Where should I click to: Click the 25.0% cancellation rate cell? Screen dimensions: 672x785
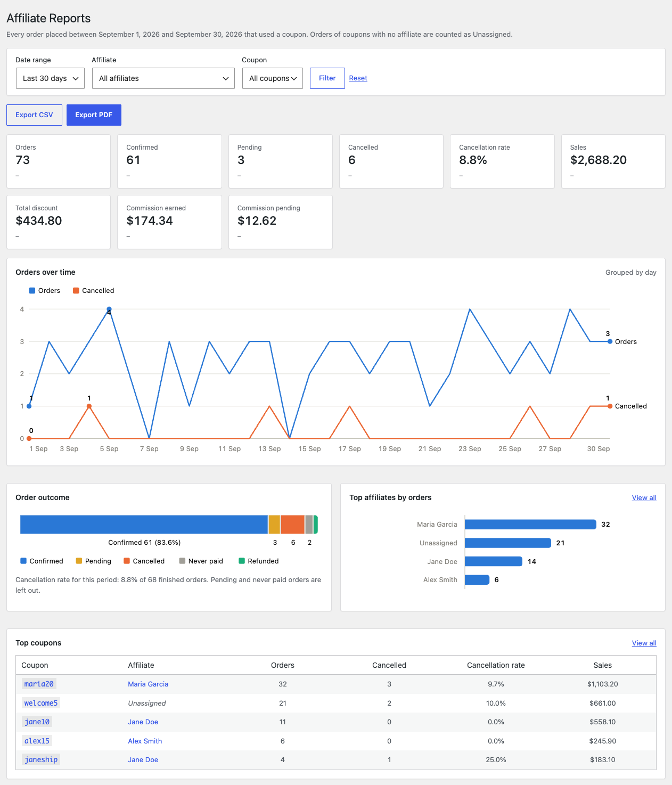(x=496, y=759)
